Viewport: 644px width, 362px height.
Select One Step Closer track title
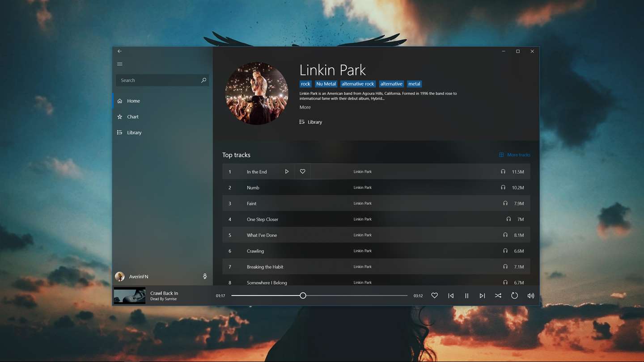tap(263, 219)
